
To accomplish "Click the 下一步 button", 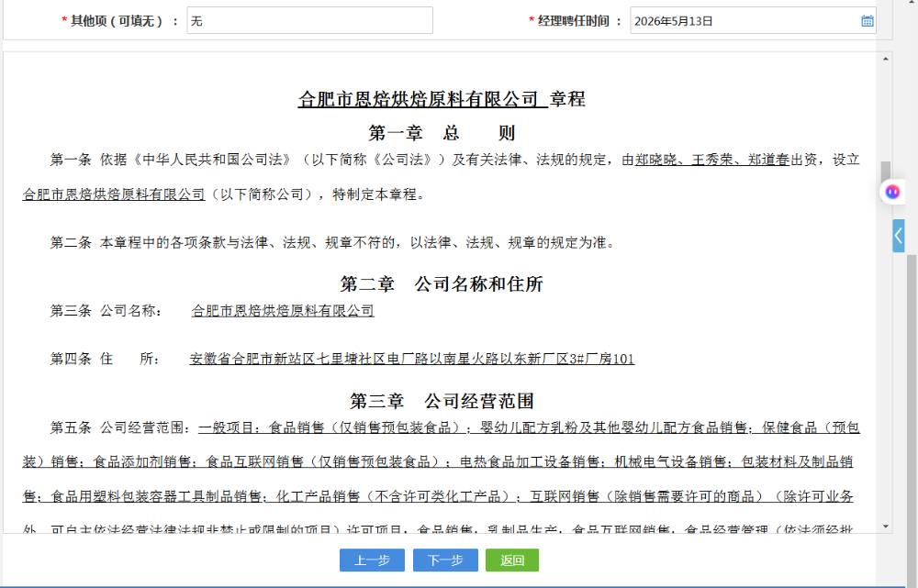I will (445, 560).
